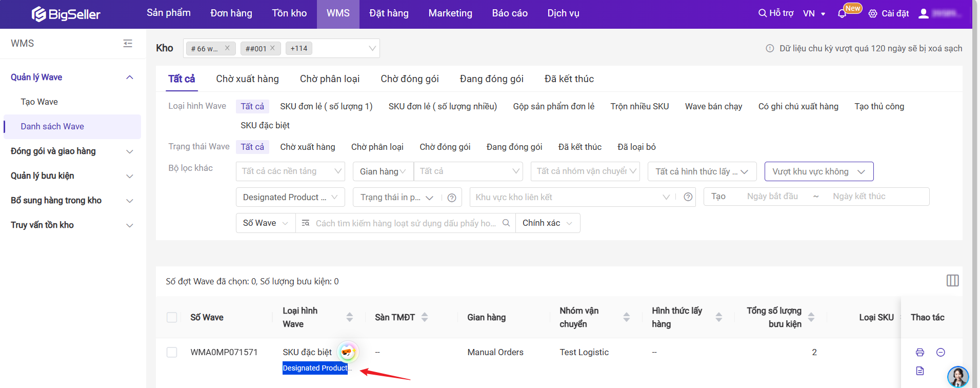Click the Số Wave search input field
The height and width of the screenshot is (388, 980).
[x=405, y=223]
